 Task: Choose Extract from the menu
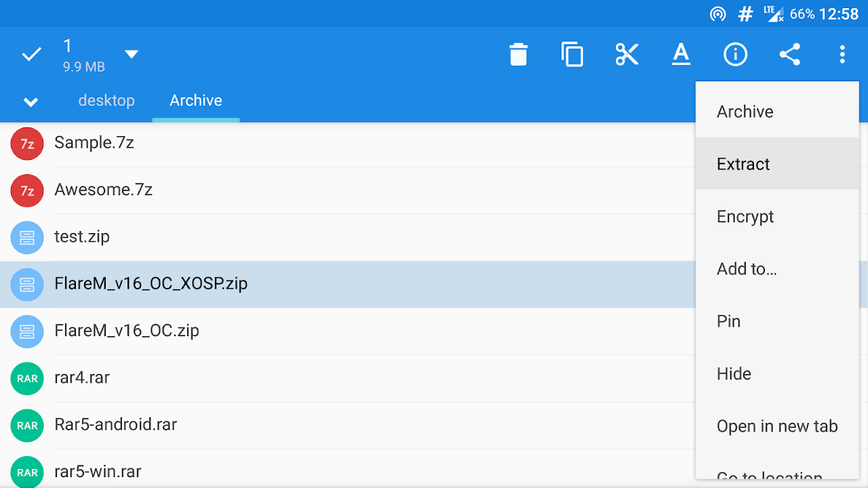(743, 164)
